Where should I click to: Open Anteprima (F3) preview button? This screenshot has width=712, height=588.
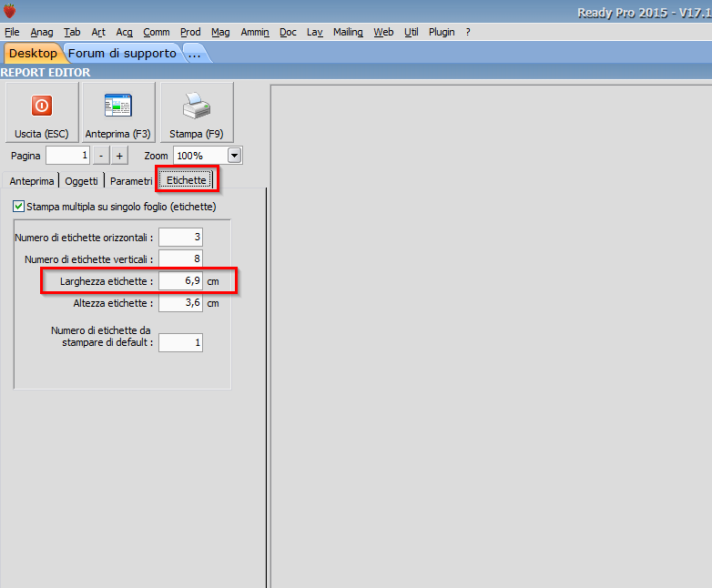pyautogui.click(x=118, y=112)
